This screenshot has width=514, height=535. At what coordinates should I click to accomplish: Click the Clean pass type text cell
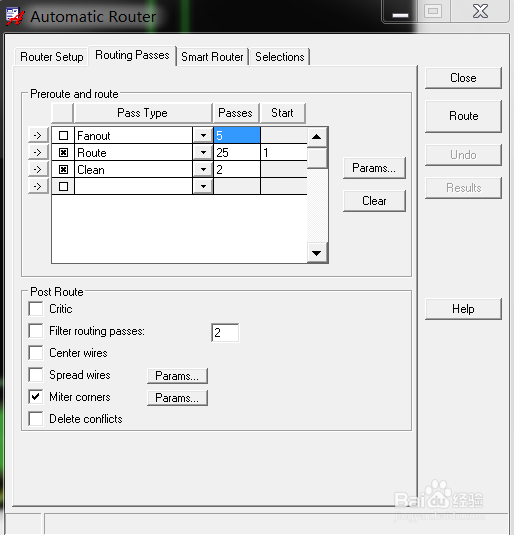[x=133, y=169]
